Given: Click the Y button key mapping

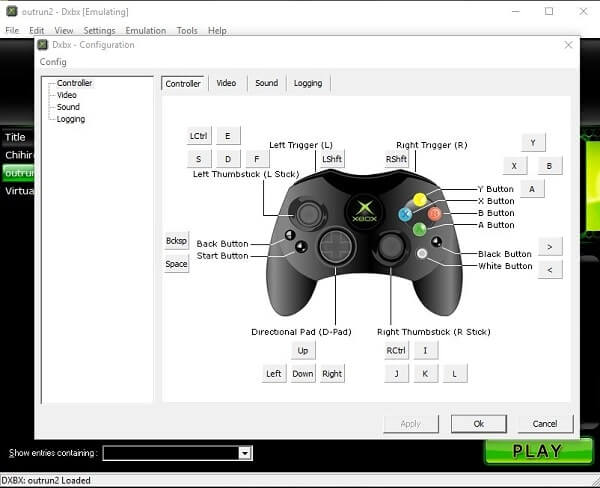Looking at the screenshot, I should tap(533, 143).
